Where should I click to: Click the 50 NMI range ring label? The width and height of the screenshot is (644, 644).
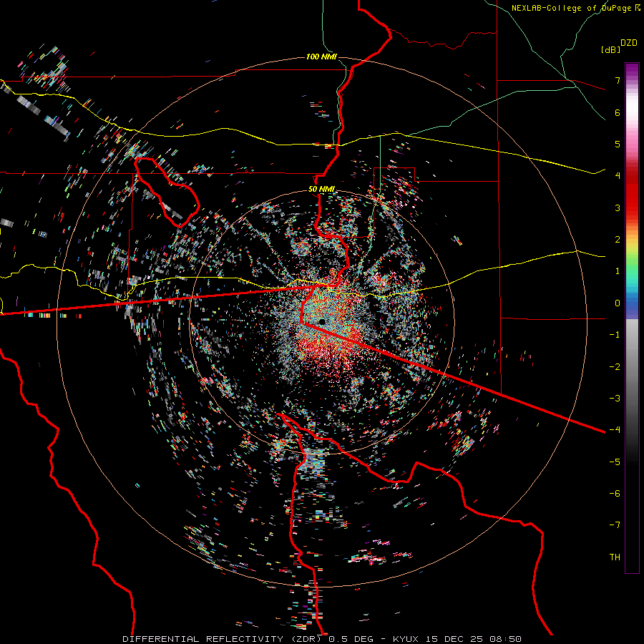(x=321, y=190)
